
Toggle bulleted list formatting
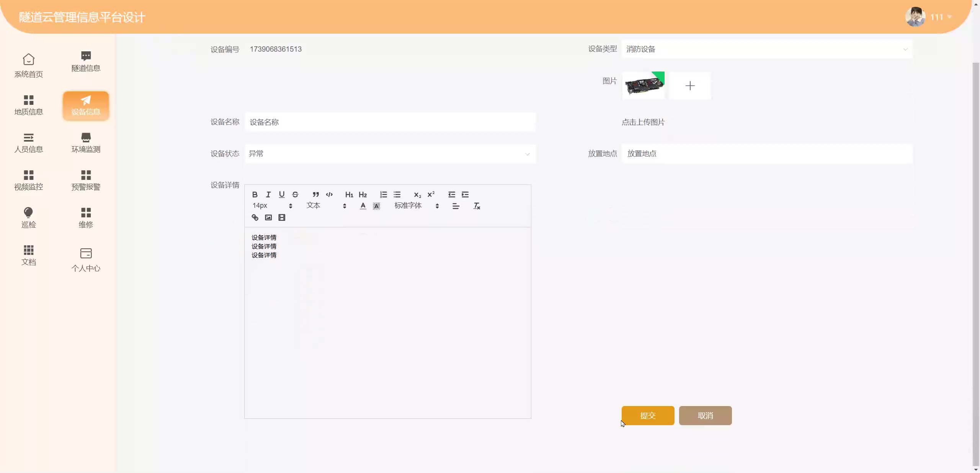[x=397, y=194]
